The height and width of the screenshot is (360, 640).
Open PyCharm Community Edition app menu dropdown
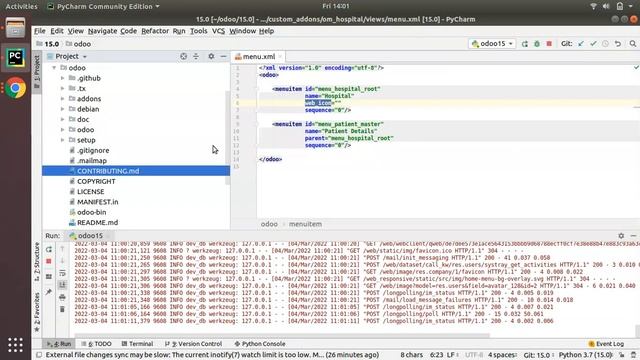[104, 6]
